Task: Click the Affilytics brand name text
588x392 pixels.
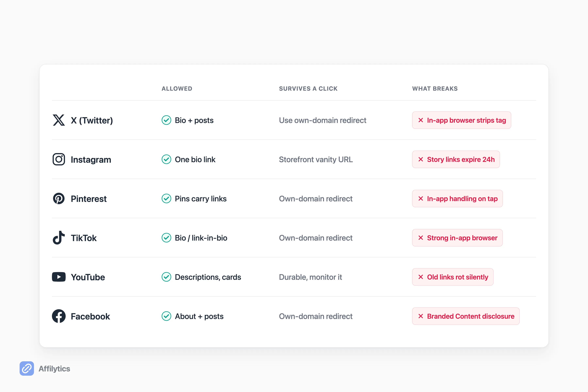Action: (x=54, y=368)
